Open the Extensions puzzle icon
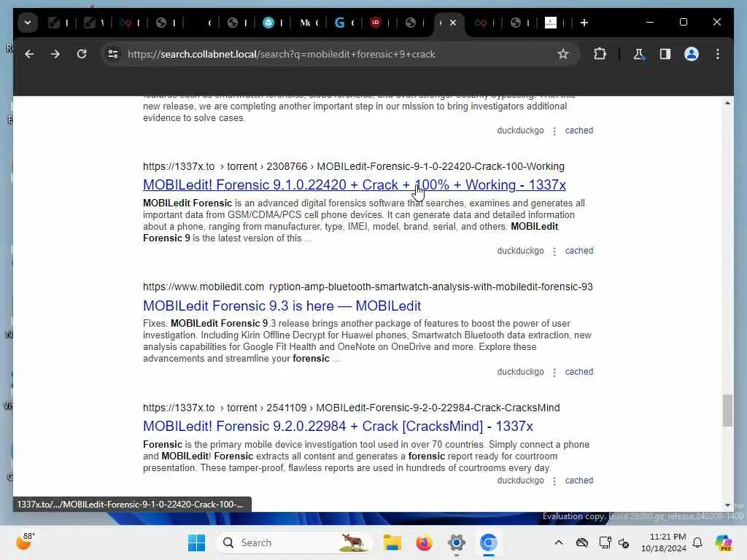 (x=600, y=54)
